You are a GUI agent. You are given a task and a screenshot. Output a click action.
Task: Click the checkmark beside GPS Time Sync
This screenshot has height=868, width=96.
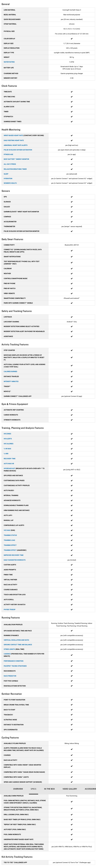(x=71, y=97)
